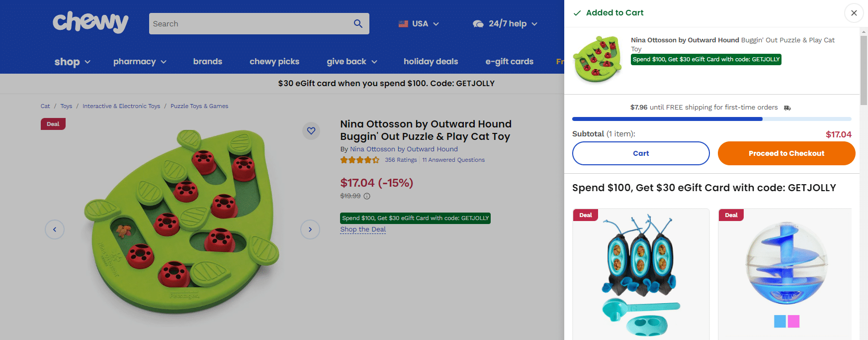Show the next product image
The width and height of the screenshot is (868, 340).
tap(310, 229)
